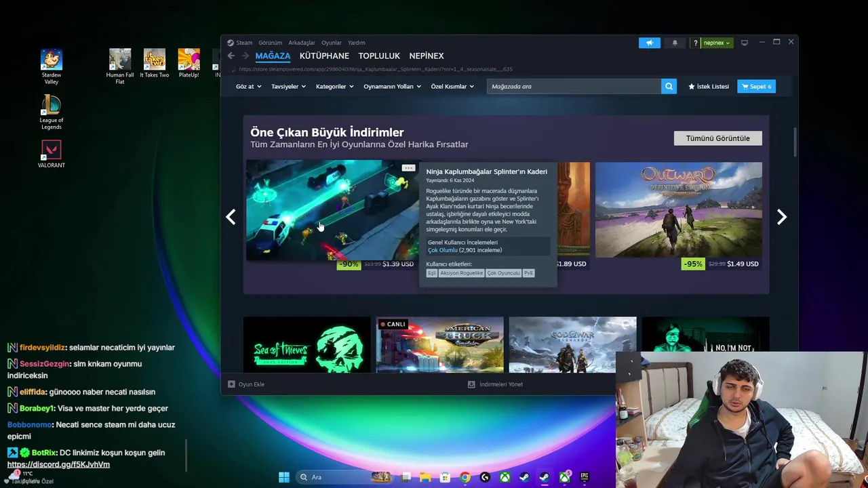Open the Sepet 6 cart
Screen dimensions: 868x488
click(756, 87)
